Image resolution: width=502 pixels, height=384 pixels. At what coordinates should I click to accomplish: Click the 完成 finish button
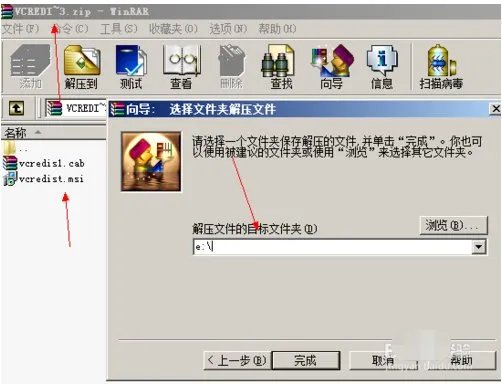[306, 360]
